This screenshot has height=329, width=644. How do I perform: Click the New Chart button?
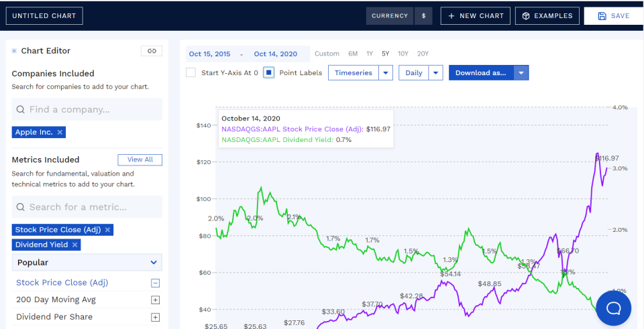pyautogui.click(x=476, y=16)
